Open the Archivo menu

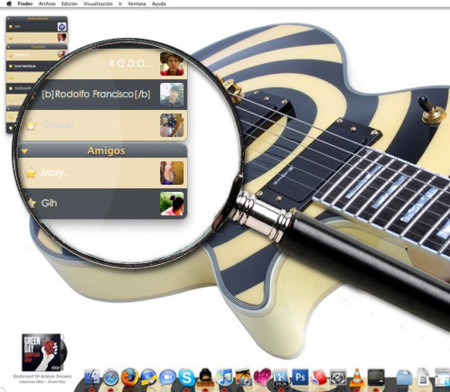point(47,4)
